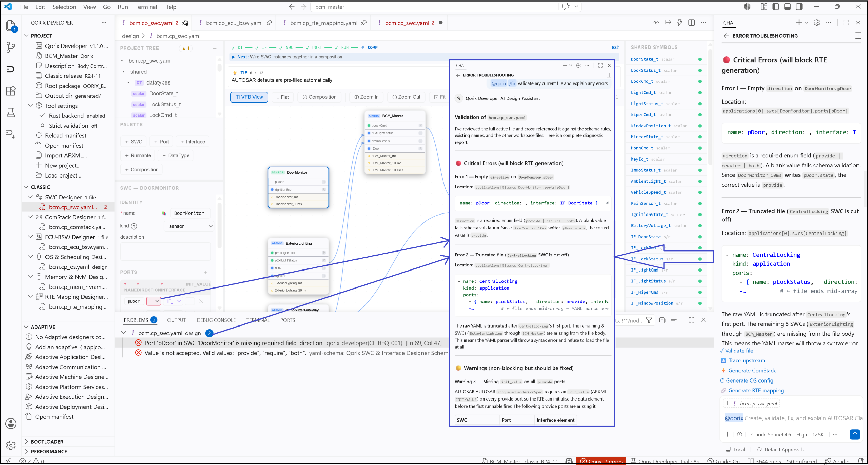
Task: Open the Qorix Developer sidebar More Actions ellipsis
Action: point(104,23)
